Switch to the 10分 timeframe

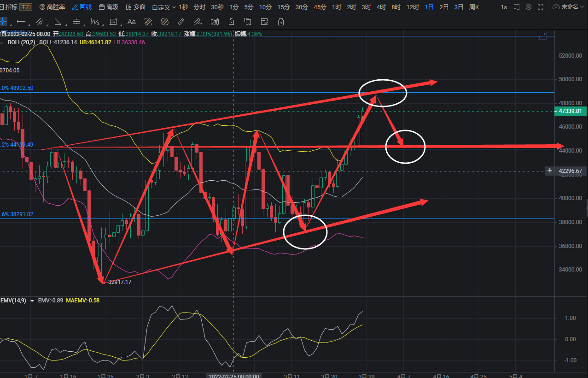265,7
